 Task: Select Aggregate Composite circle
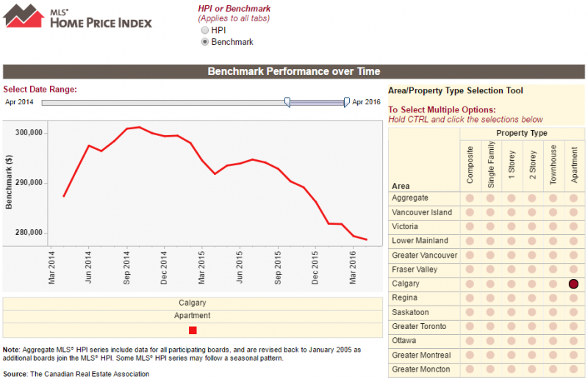pyautogui.click(x=470, y=198)
